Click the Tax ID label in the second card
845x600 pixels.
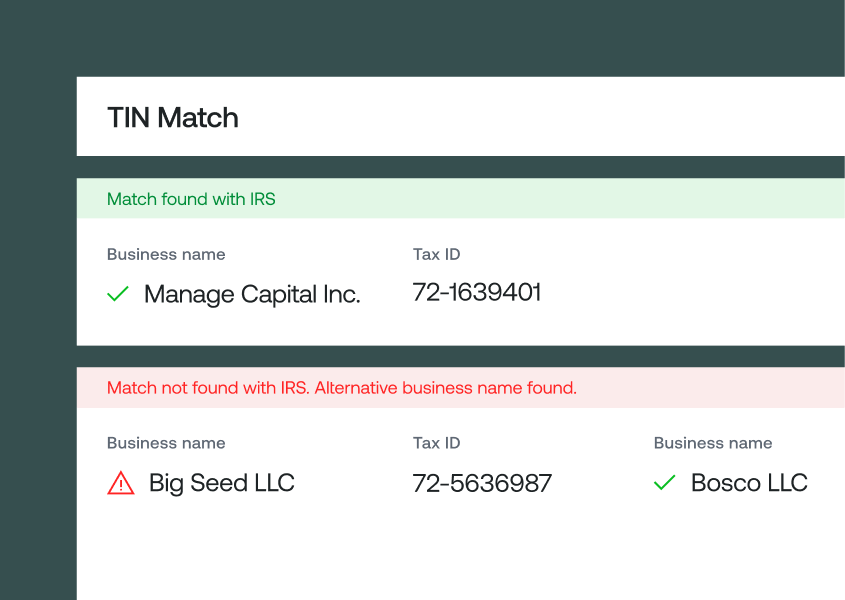click(437, 443)
